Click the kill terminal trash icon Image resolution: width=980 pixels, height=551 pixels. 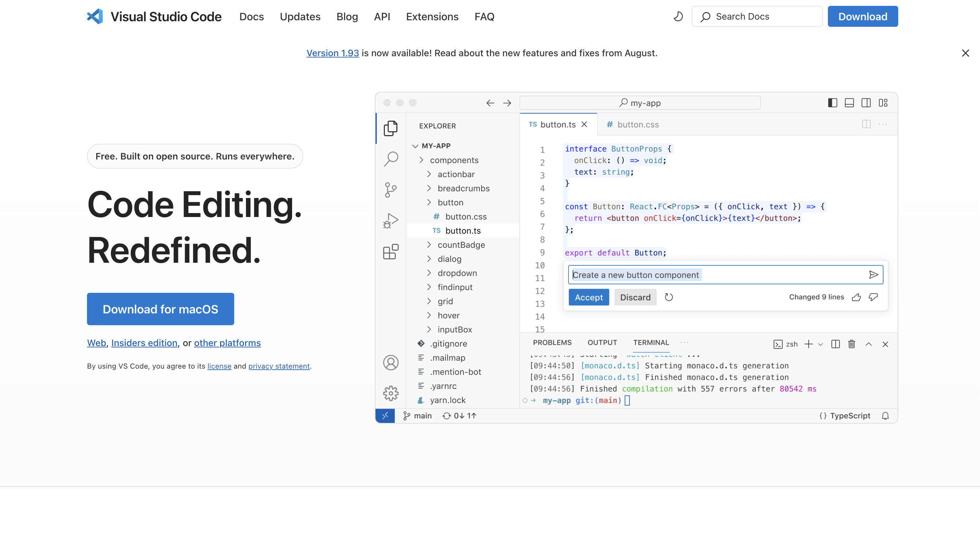coord(852,344)
